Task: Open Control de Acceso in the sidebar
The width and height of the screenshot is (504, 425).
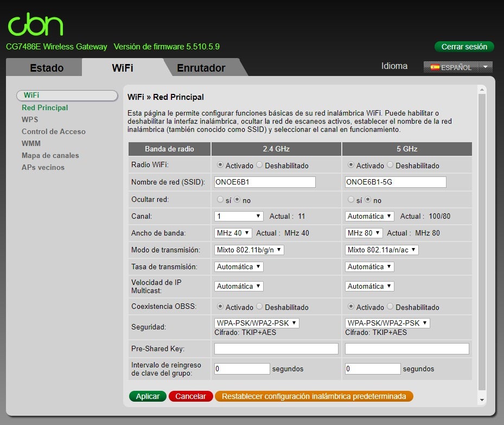Action: coord(54,131)
